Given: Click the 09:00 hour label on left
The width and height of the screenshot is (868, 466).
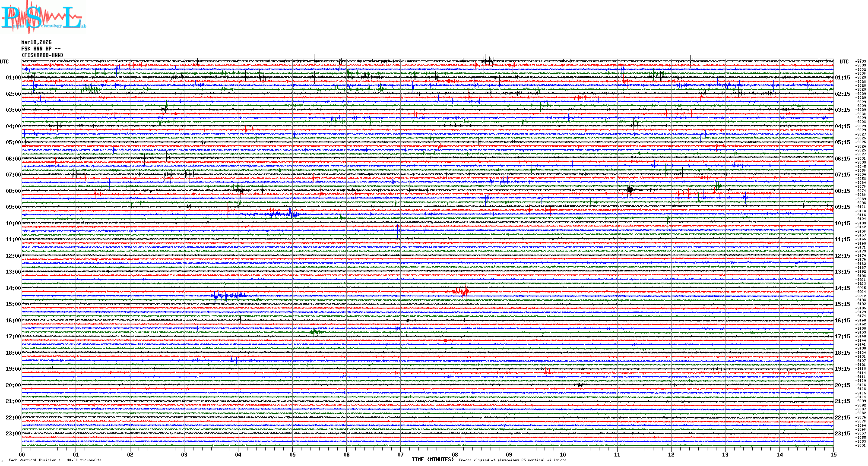Looking at the screenshot, I should [x=13, y=207].
